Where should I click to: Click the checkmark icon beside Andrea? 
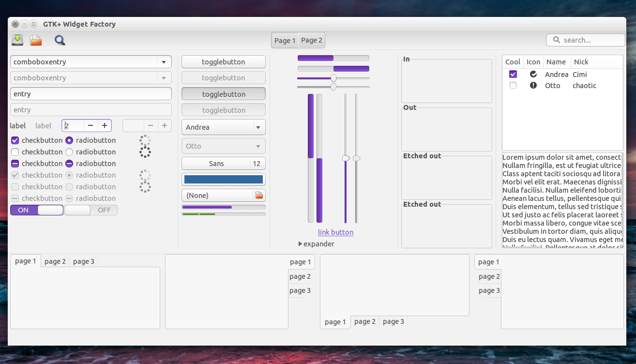point(533,74)
